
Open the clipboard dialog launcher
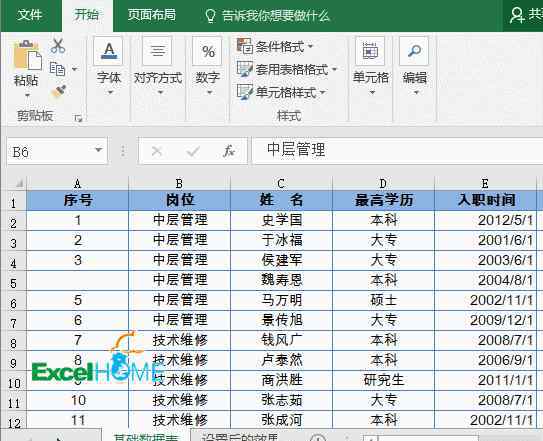[x=78, y=118]
